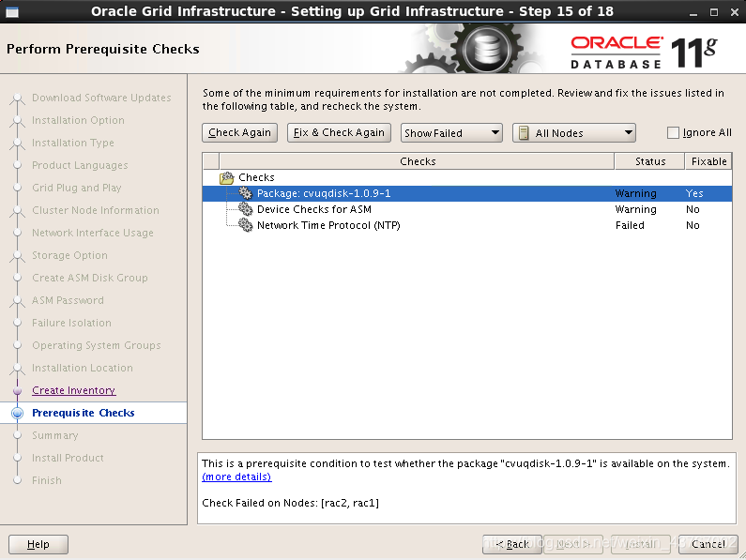Click the Help button
The image size is (746, 560).
(38, 544)
